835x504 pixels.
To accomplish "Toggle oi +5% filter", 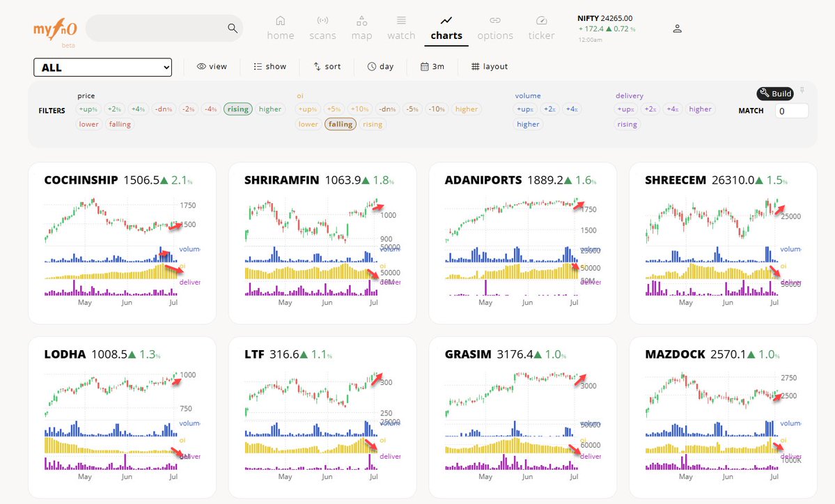I will click(x=334, y=109).
